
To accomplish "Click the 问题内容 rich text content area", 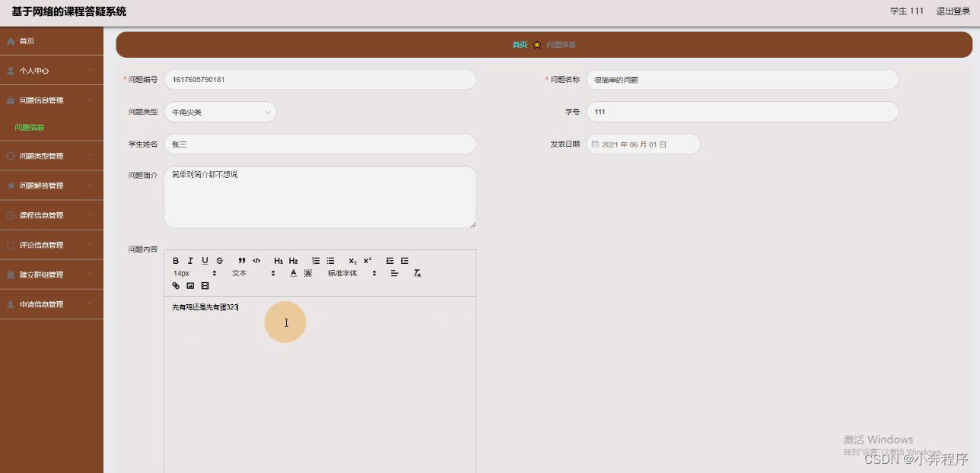I will click(x=320, y=384).
